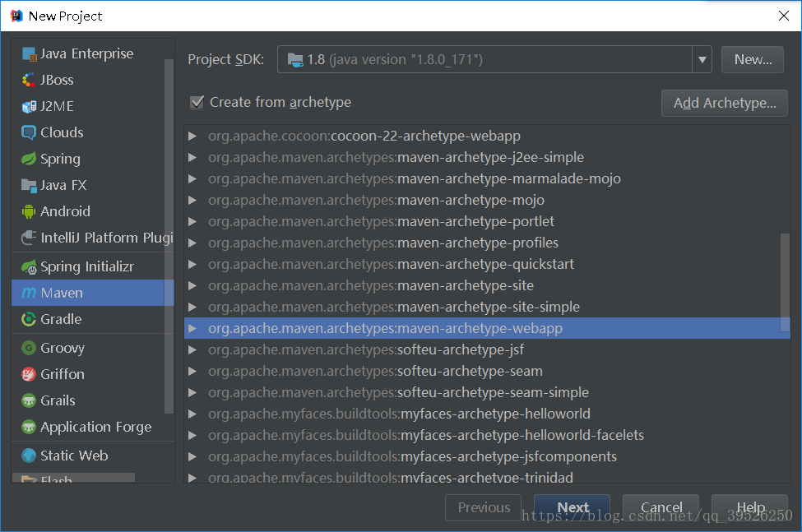The image size is (802, 532).
Task: Select softeu-archetype-seam row
Action: 487,372
